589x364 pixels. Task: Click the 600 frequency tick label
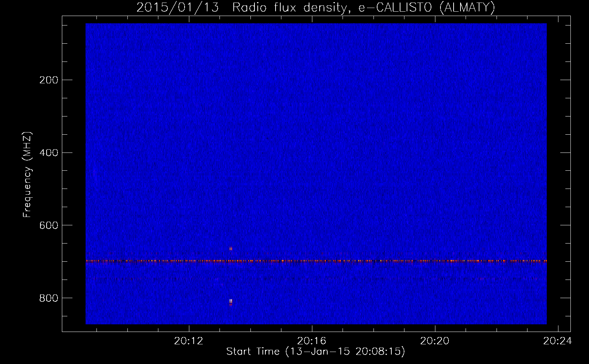[x=49, y=226]
